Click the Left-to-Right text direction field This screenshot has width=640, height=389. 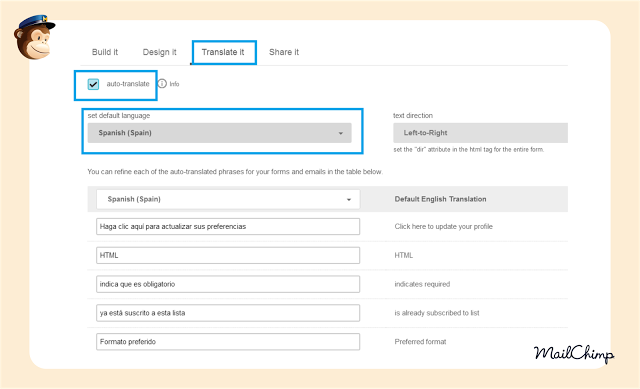pos(480,133)
